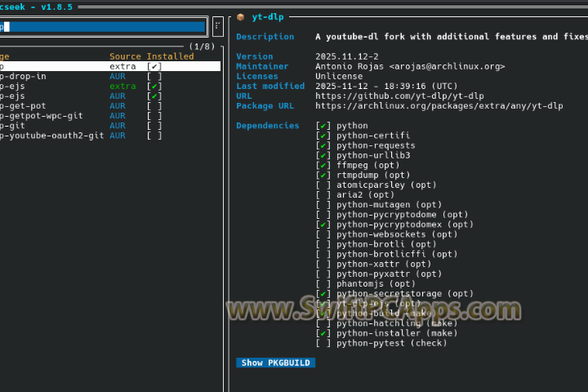This screenshot has width=588, height=392.
Task: Click the python-pycryptodome (opt) dependency
Action: (x=402, y=215)
